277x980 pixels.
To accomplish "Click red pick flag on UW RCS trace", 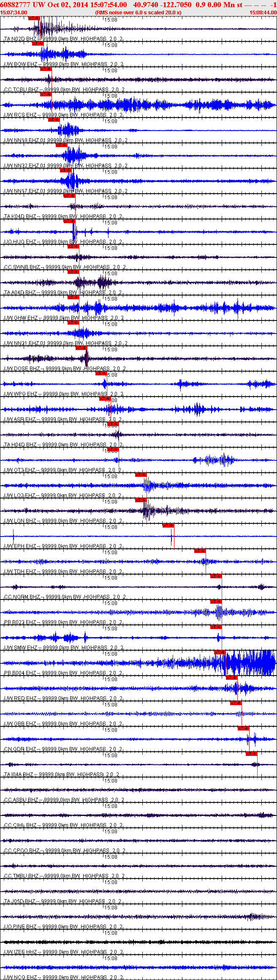I will coord(46,94).
